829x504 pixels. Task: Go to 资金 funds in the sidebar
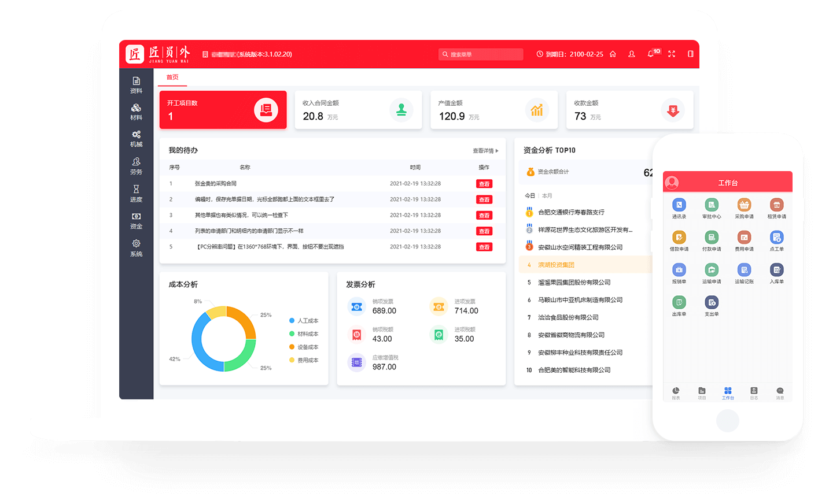[136, 220]
